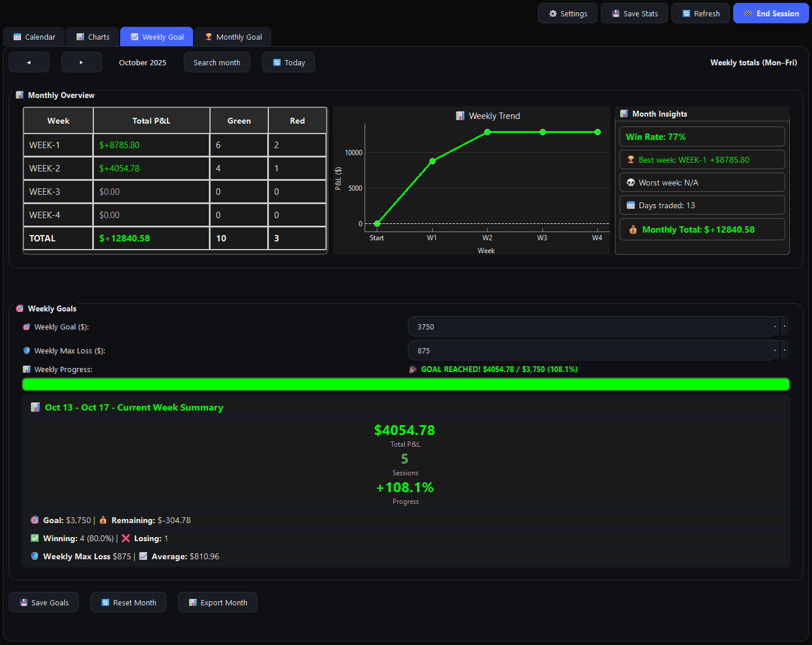Focus the Weekly Goal amount field
812x645 pixels.
[x=589, y=327]
